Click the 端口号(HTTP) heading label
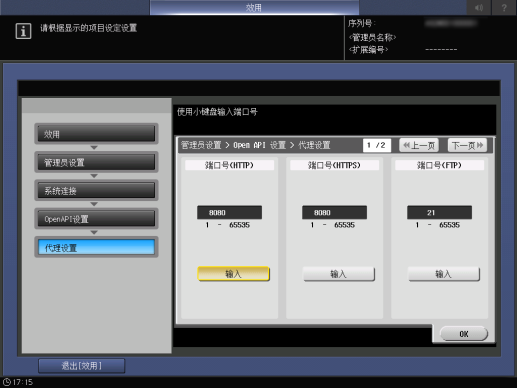Viewport: 517px width, 388px height. pos(229,165)
